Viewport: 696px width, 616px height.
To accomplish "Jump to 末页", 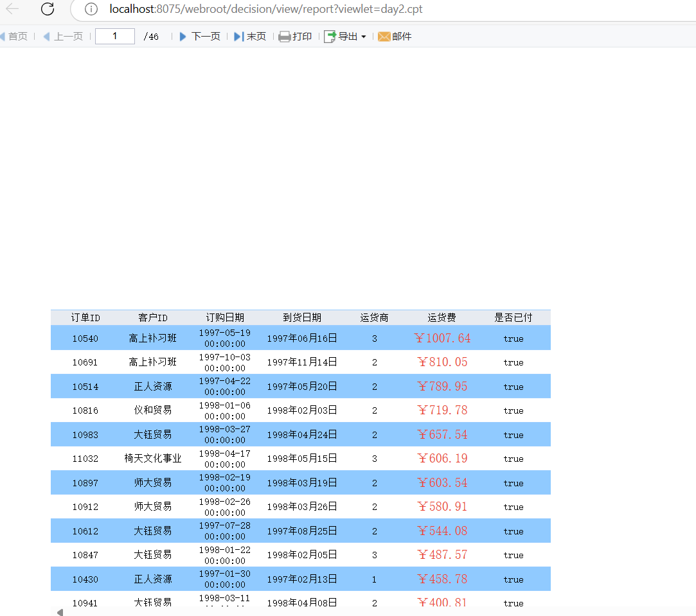I will pyautogui.click(x=256, y=37).
